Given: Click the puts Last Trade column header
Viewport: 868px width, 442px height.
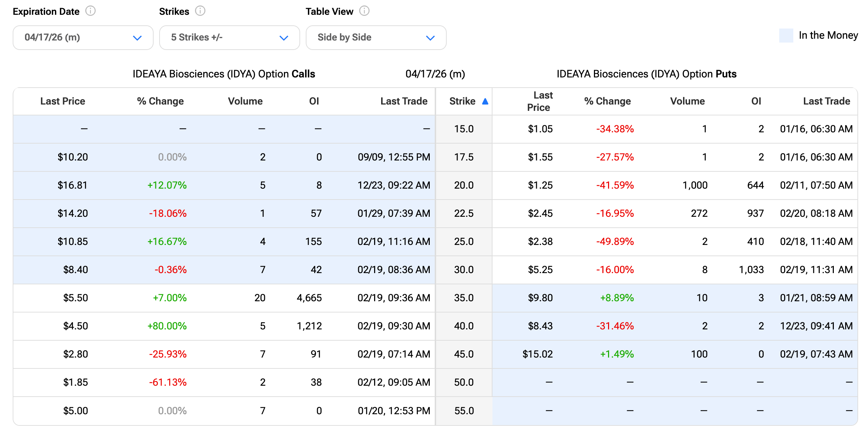Looking at the screenshot, I should (x=826, y=101).
